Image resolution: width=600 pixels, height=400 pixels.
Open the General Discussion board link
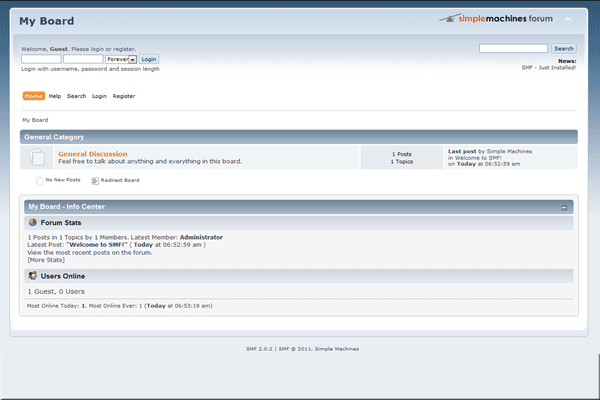[93, 154]
